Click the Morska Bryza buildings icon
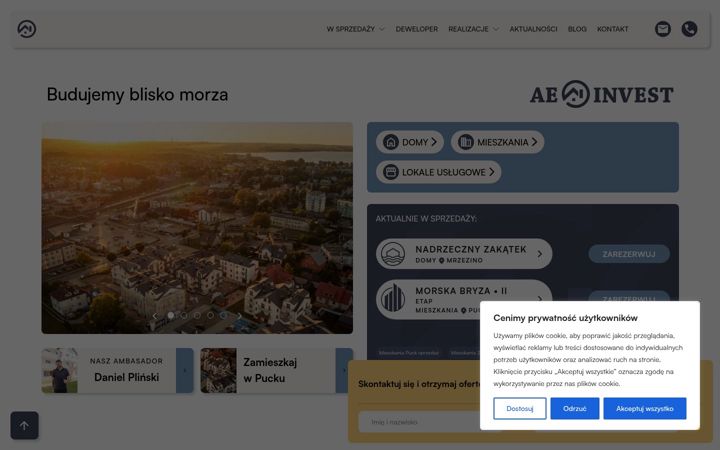This screenshot has height=450, width=720. point(394,298)
